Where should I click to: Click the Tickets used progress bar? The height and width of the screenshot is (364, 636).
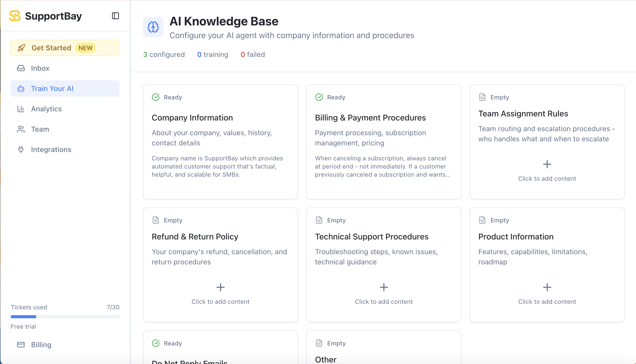coord(65,317)
